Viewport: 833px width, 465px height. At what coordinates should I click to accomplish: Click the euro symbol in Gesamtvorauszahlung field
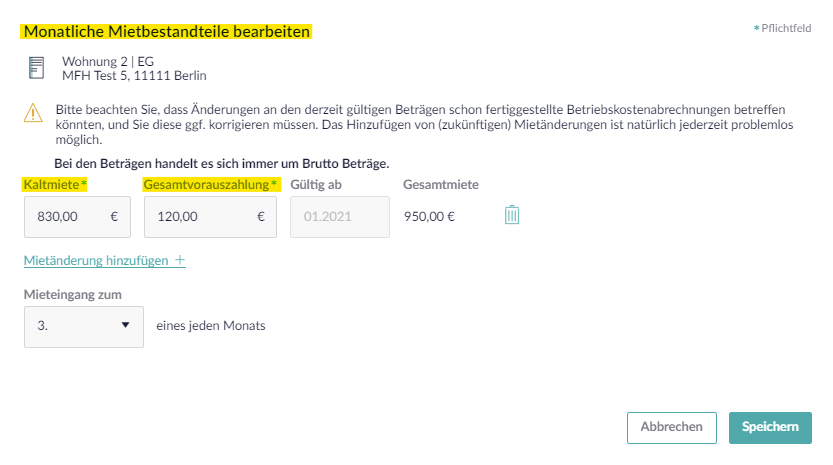[260, 216]
